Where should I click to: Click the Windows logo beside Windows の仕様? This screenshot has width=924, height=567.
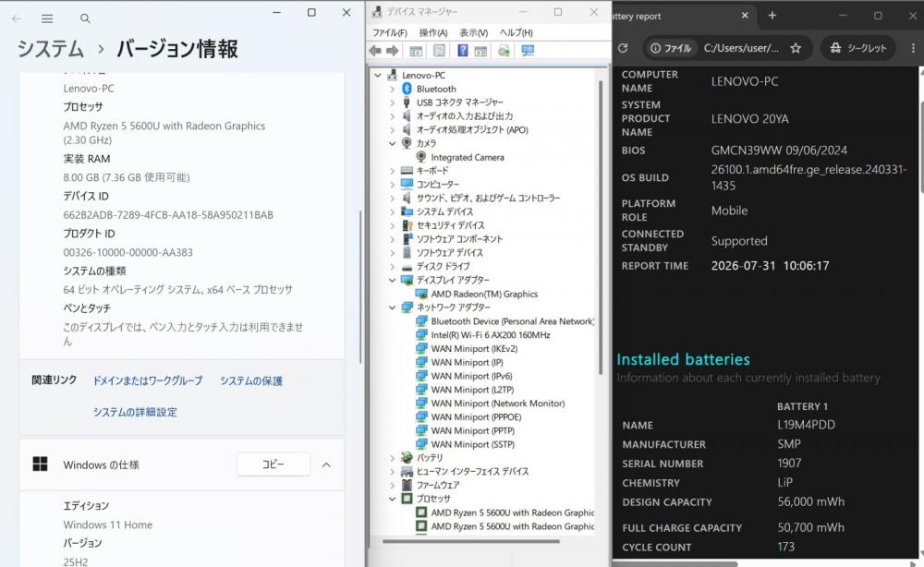pyautogui.click(x=40, y=464)
